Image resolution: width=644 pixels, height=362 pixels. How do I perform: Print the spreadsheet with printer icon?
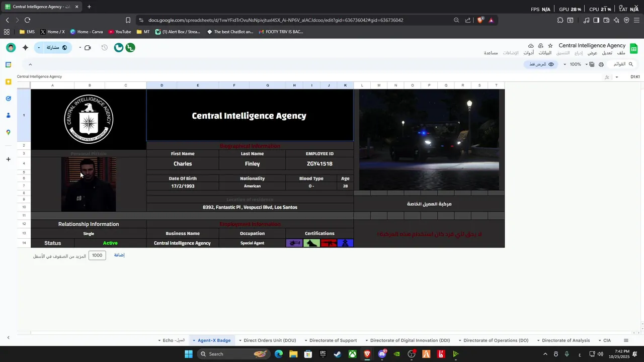tap(601, 64)
